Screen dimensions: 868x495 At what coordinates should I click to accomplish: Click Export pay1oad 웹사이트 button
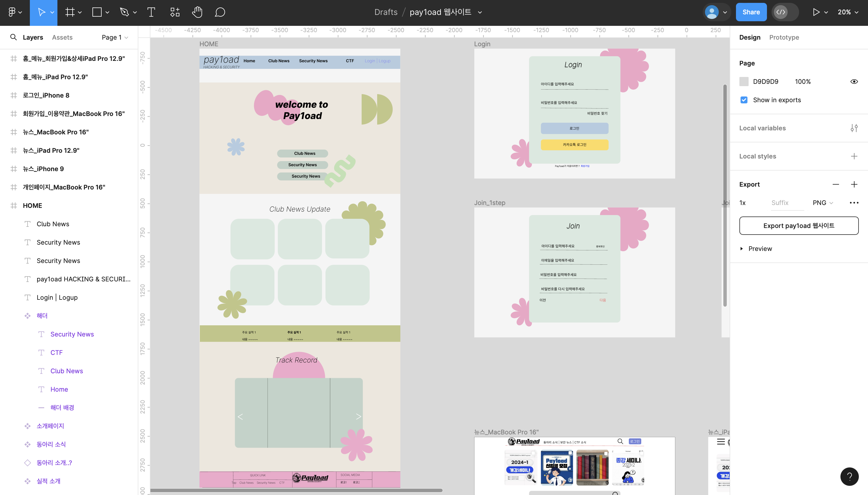[x=799, y=226]
